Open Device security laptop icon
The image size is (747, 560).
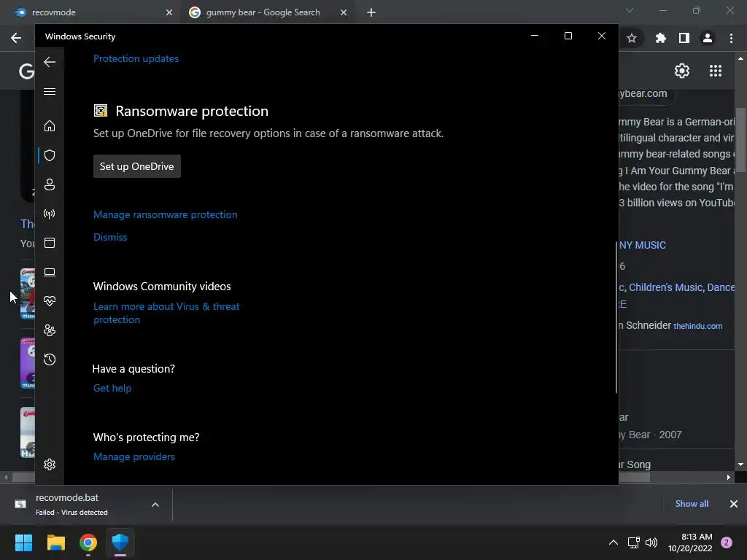(x=50, y=272)
